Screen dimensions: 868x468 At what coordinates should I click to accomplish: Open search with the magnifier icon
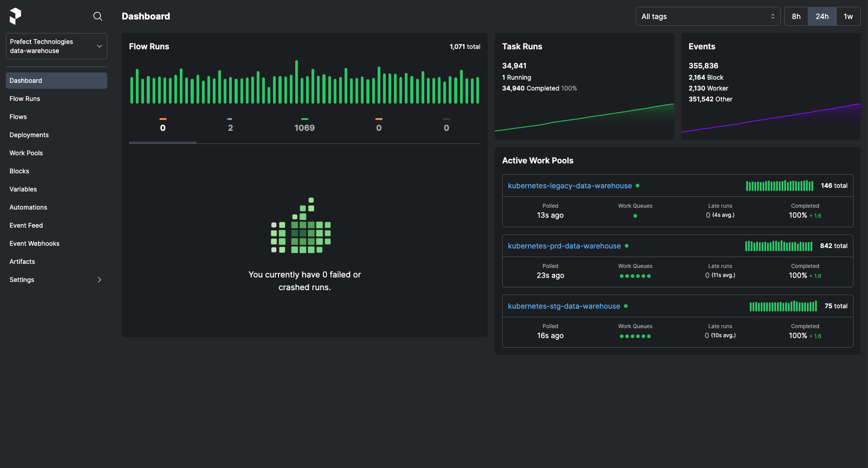coord(97,16)
